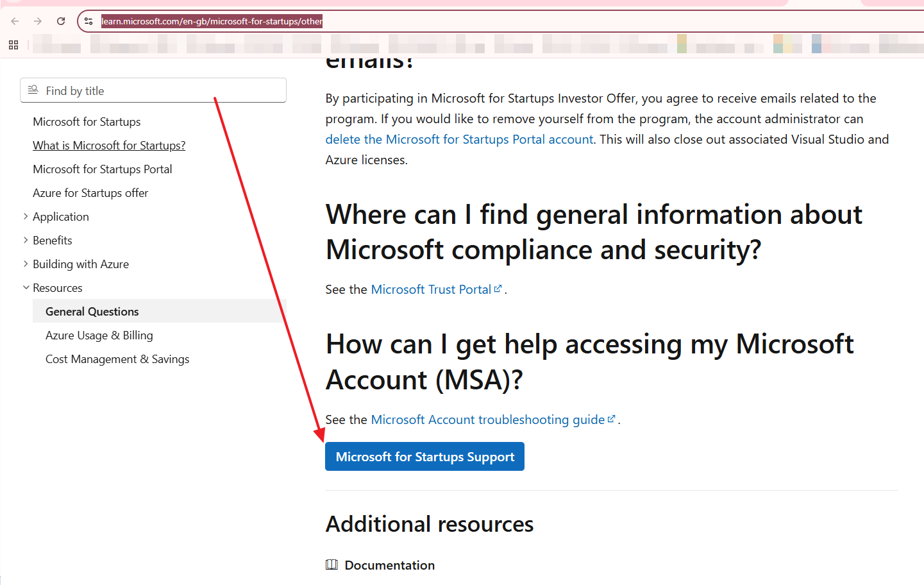Viewport: 924px width, 585px height.
Task: Click the browser back arrow
Action: [15, 21]
